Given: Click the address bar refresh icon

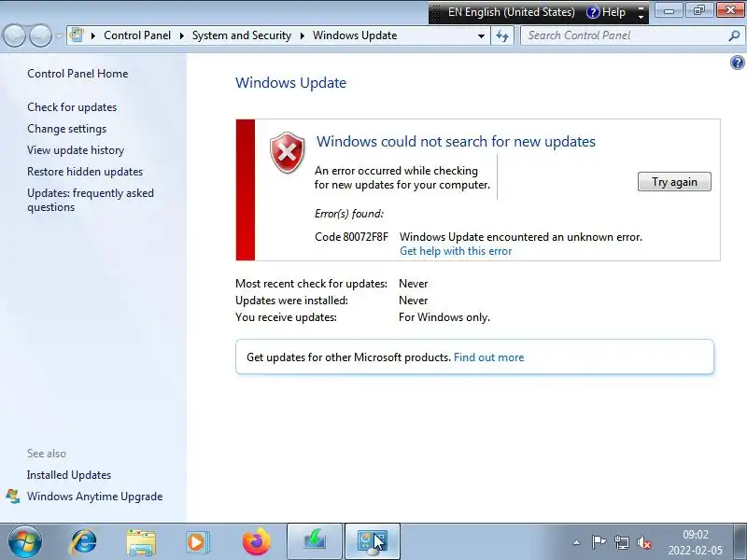Looking at the screenshot, I should pyautogui.click(x=502, y=35).
